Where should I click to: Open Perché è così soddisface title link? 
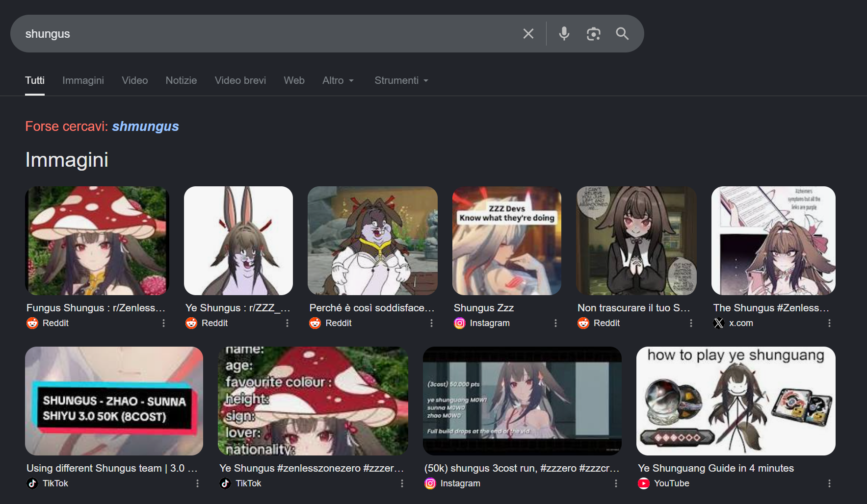tap(372, 308)
